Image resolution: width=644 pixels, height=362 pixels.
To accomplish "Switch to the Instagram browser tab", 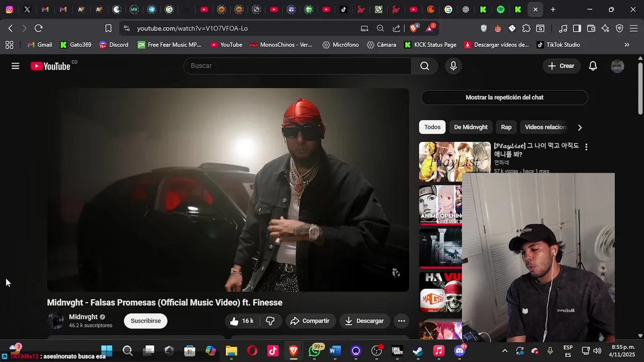I will point(10,10).
